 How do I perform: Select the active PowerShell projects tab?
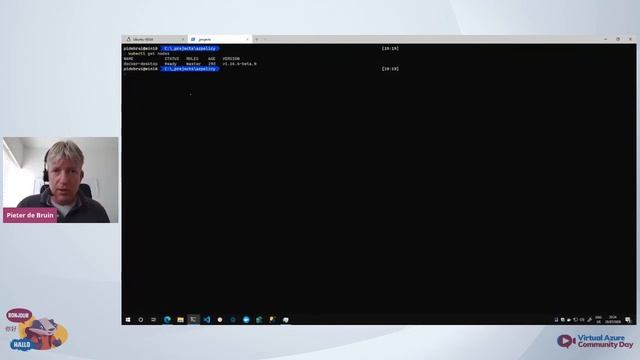click(x=220, y=39)
